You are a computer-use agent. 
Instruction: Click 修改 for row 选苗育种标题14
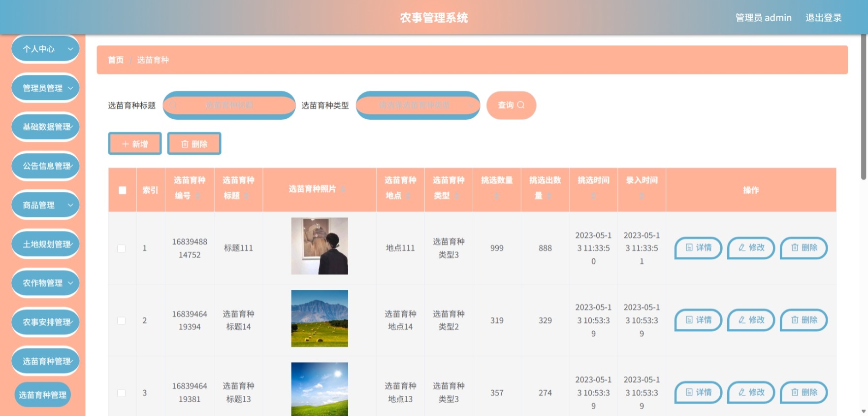[751, 320]
